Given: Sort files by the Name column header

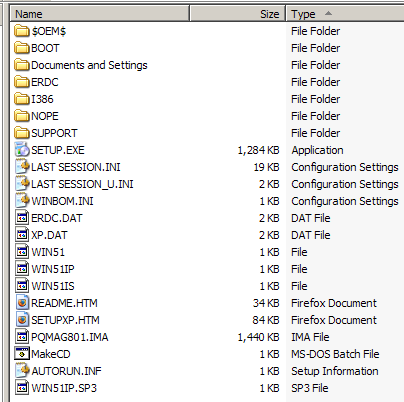Looking at the screenshot, I should click(100, 14).
